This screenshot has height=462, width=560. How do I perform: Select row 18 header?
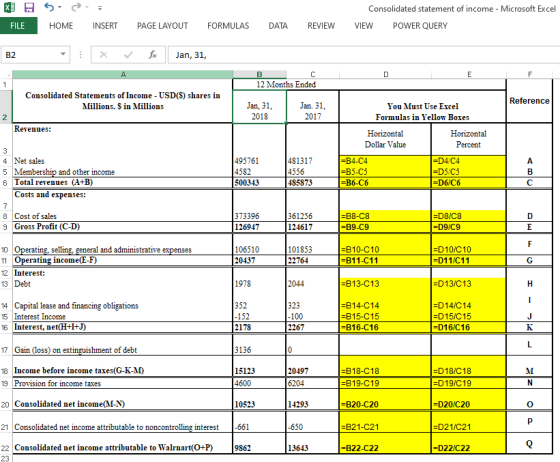point(6,366)
